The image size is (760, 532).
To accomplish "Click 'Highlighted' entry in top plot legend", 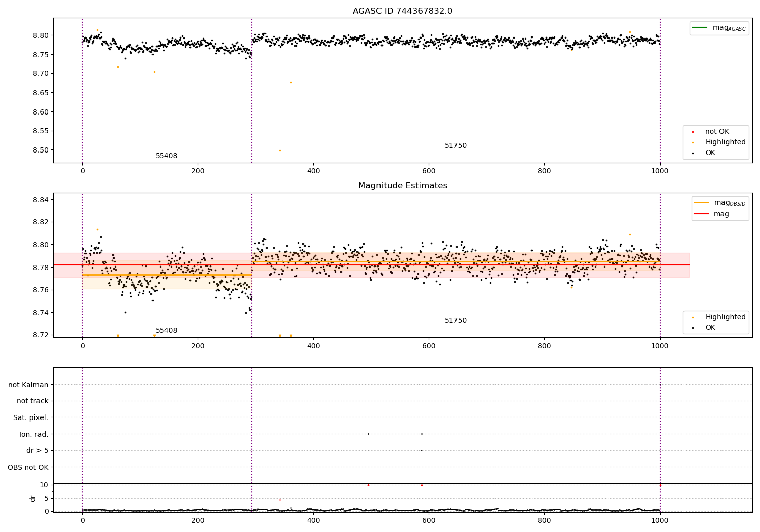I will 726,142.
